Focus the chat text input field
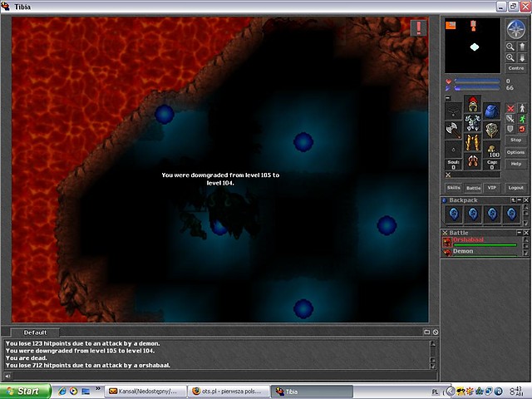 click(224, 376)
